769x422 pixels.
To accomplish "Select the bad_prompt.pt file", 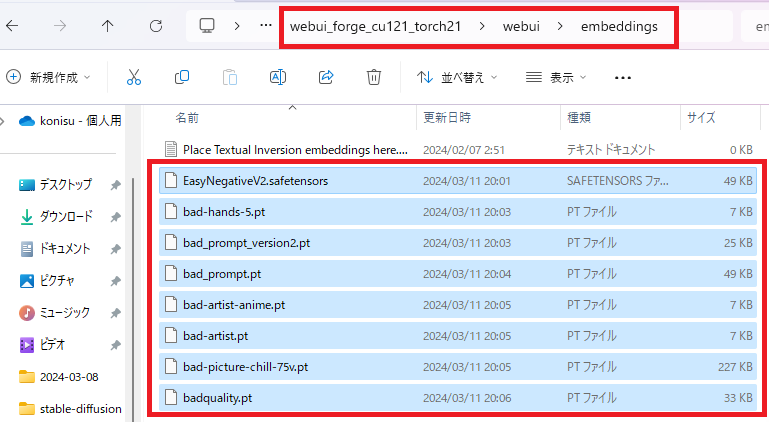I will pyautogui.click(x=457, y=273).
